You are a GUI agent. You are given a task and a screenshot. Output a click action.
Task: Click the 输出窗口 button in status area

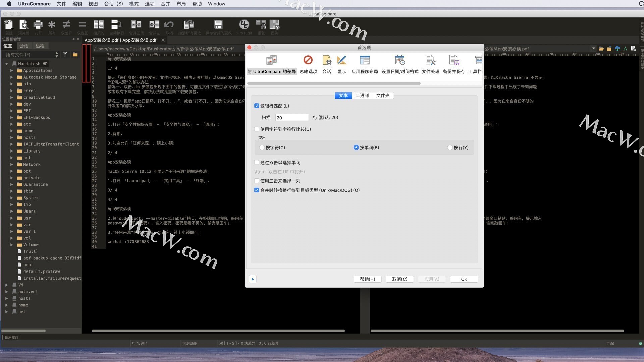11,338
